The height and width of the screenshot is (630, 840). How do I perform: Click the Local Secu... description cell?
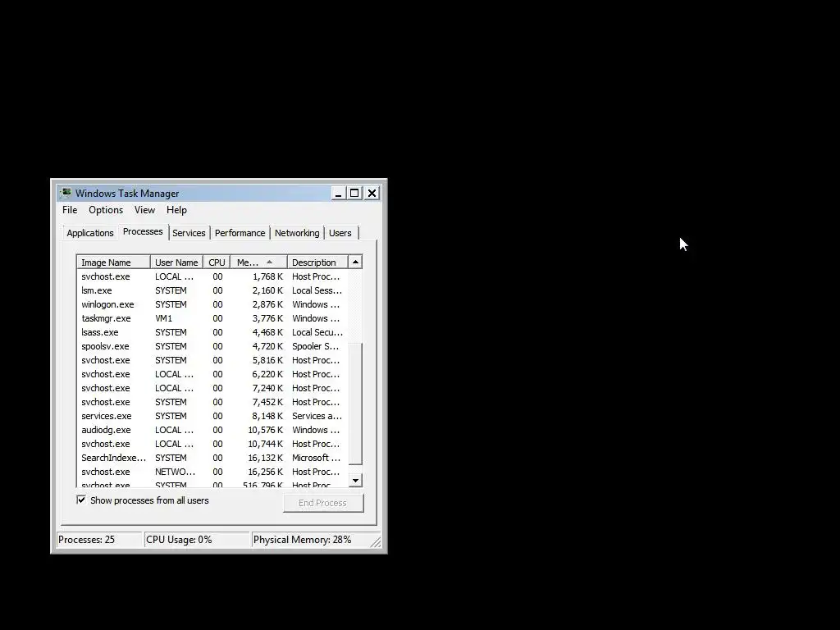317,333
